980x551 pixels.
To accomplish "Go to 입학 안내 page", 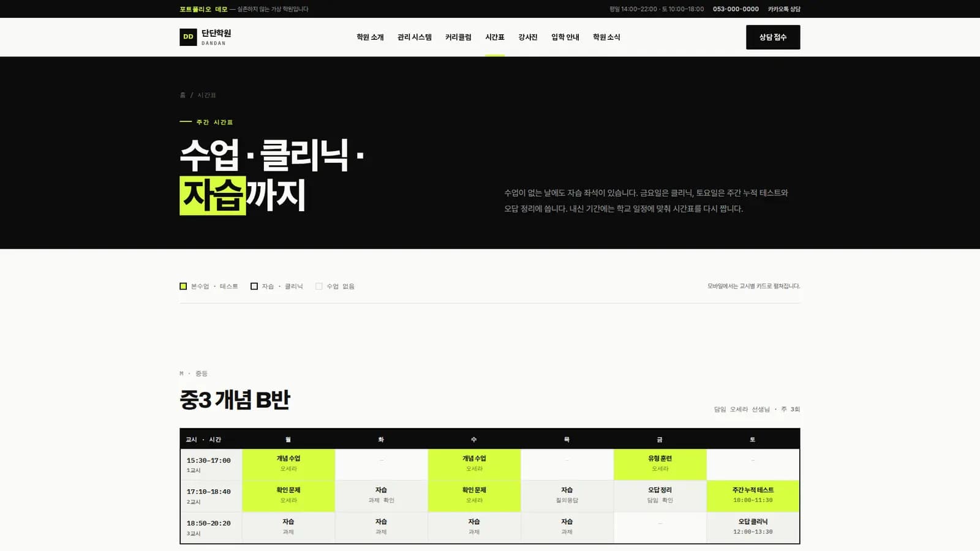I will (565, 37).
